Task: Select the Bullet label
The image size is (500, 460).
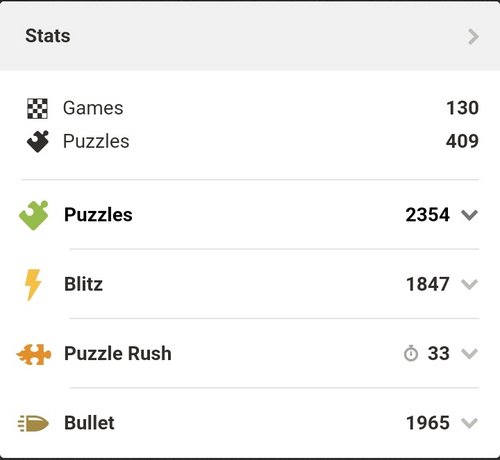Action: tap(89, 423)
